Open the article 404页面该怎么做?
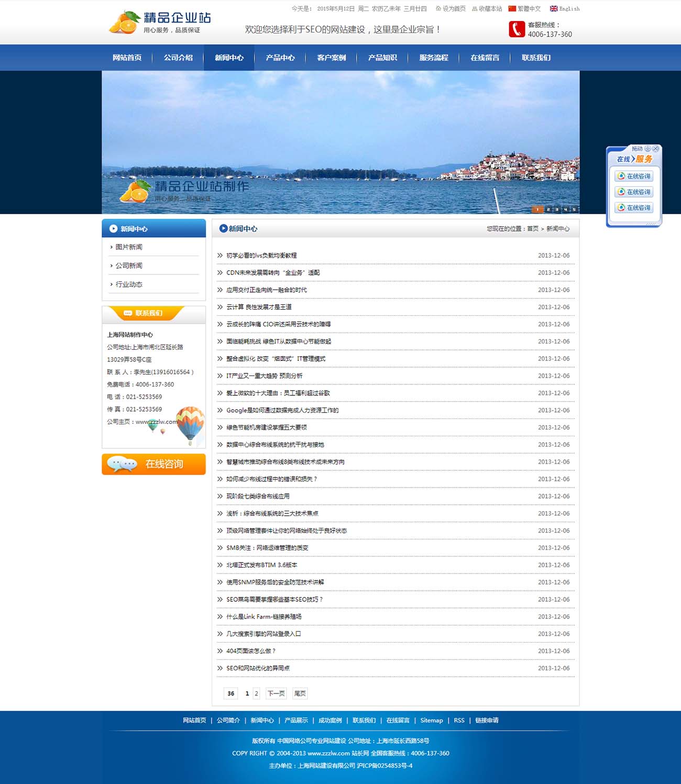This screenshot has width=681, height=784. coord(251,651)
